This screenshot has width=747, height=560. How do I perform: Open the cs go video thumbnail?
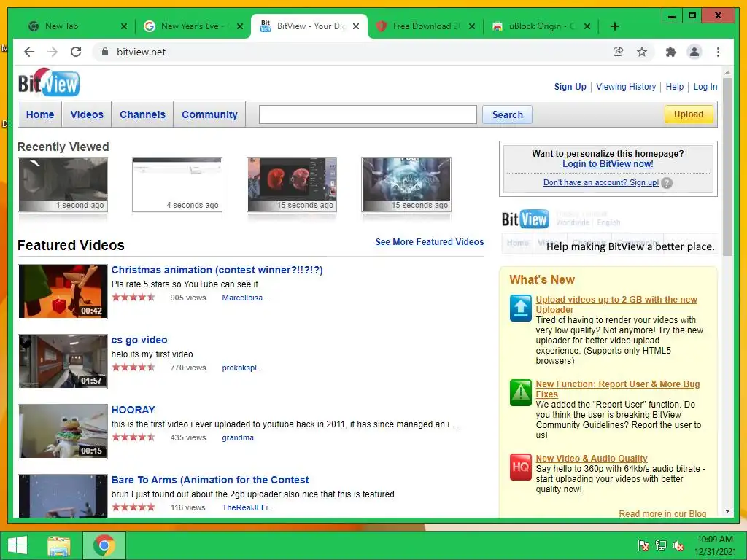click(63, 362)
